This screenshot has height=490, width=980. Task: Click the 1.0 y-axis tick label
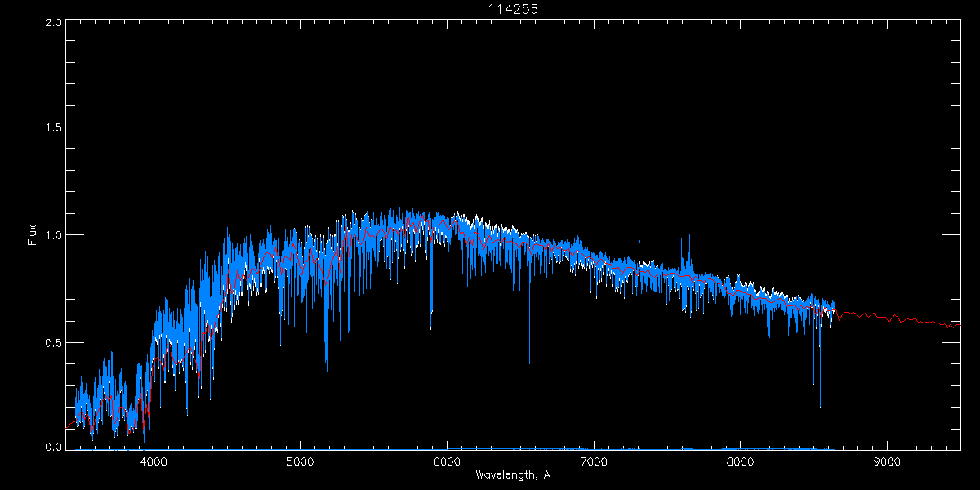pyautogui.click(x=52, y=235)
